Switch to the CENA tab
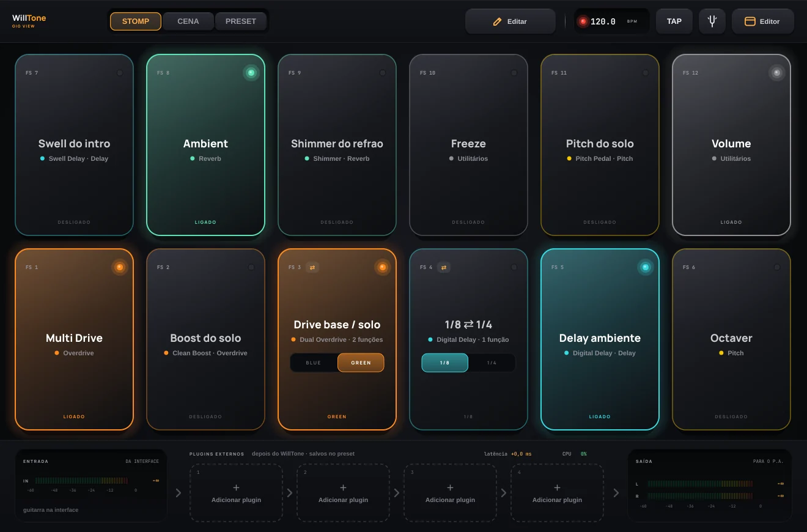The width and height of the screenshot is (807, 532). tap(188, 21)
